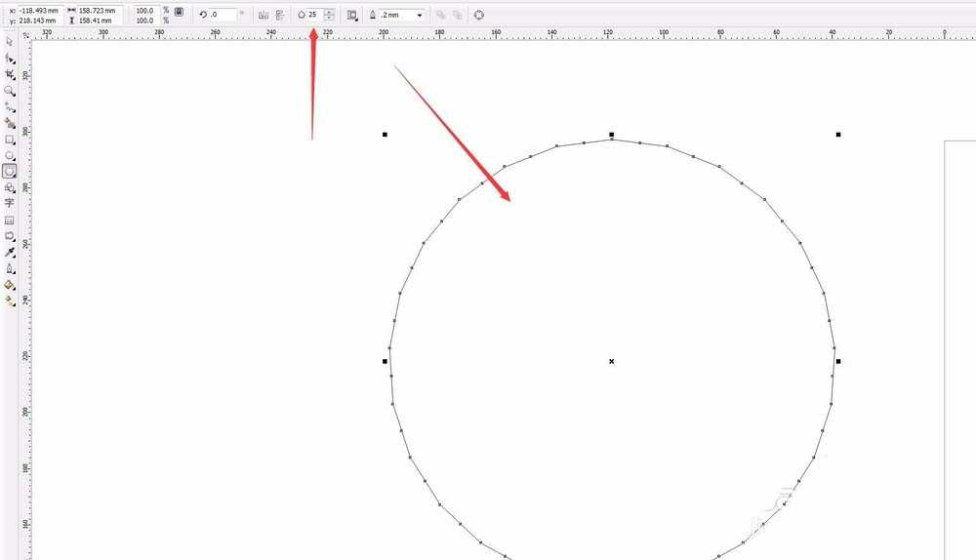Click the object width field
976x560 pixels.
(100, 11)
